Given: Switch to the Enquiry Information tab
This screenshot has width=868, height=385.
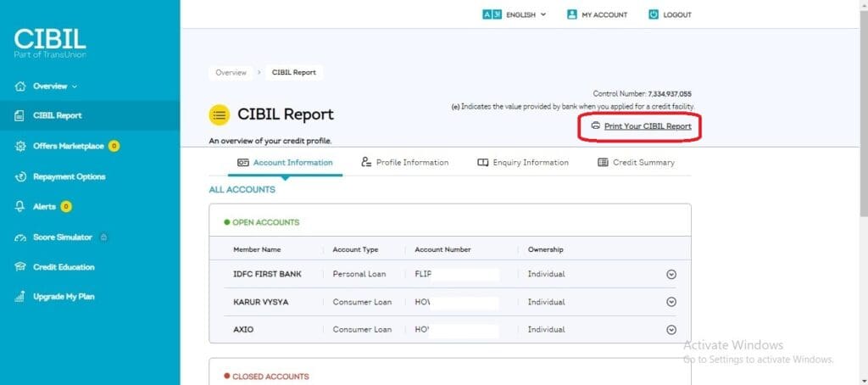Looking at the screenshot, I should coord(523,163).
